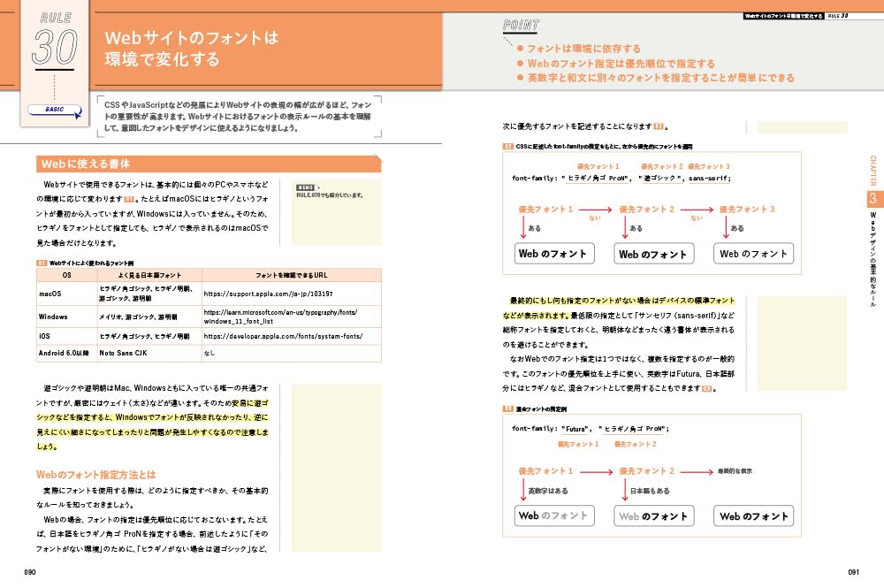Viewport: 884px width, 588px height.
Task: Click "sans-serif;" in the font-family code
Action: pos(709,178)
